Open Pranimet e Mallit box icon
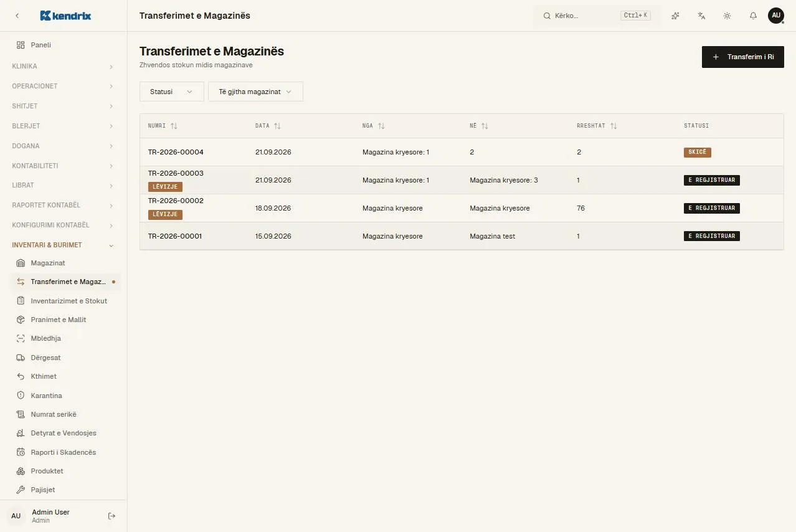796x532 pixels. [x=21, y=320]
